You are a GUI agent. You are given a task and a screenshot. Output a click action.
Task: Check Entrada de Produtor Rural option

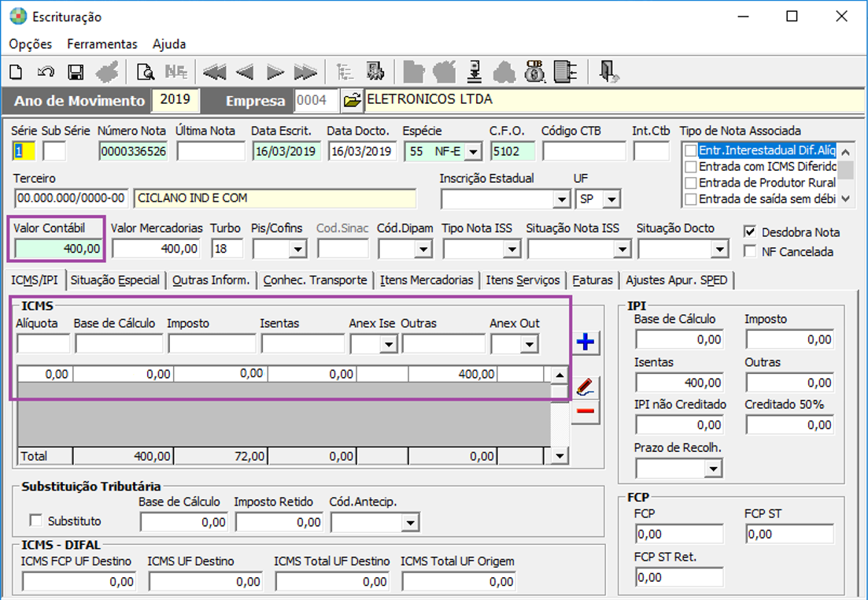(690, 183)
